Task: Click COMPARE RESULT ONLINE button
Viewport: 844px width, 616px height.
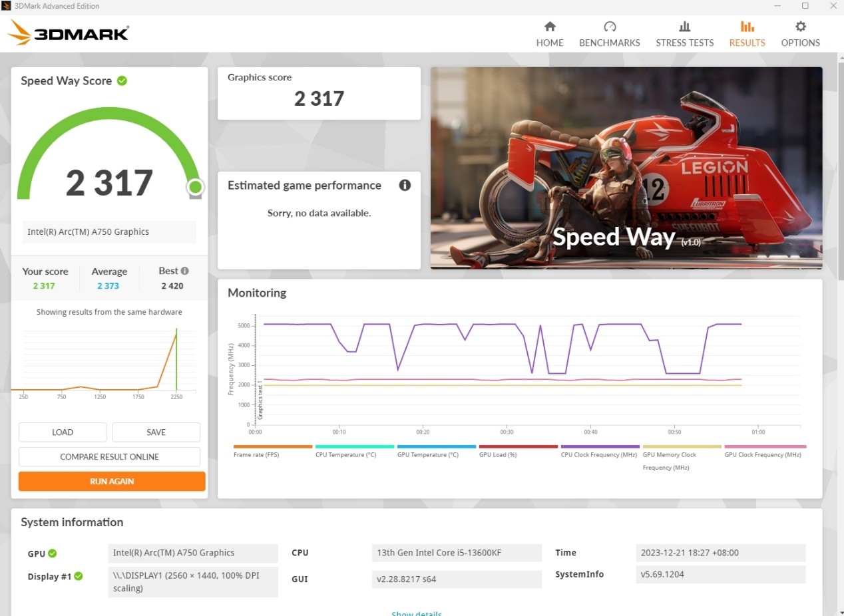Action: tap(109, 457)
